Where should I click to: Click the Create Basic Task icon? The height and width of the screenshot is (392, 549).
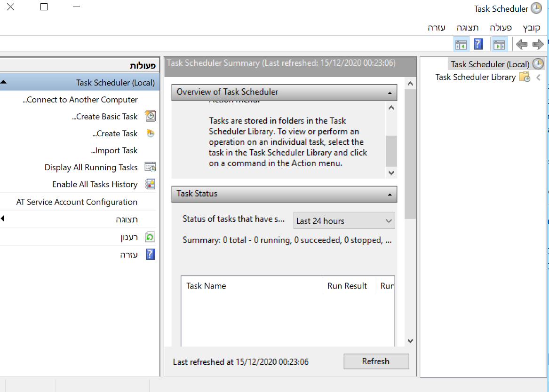click(x=151, y=116)
